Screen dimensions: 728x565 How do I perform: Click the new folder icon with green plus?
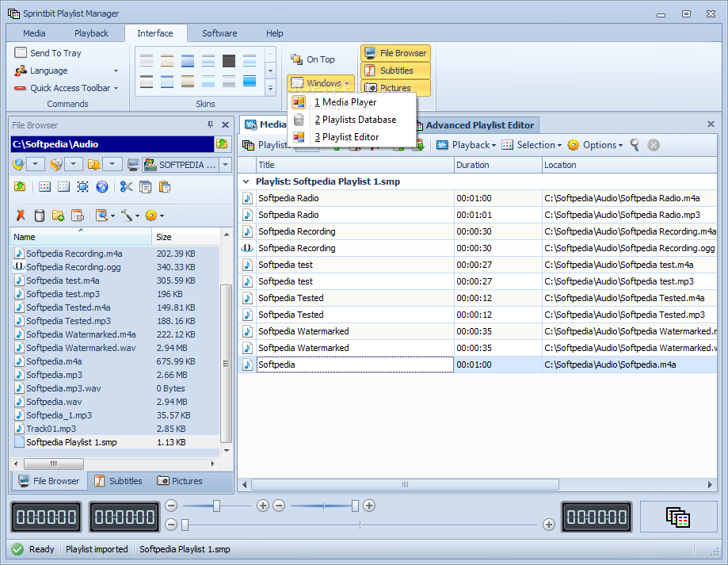pos(58,216)
